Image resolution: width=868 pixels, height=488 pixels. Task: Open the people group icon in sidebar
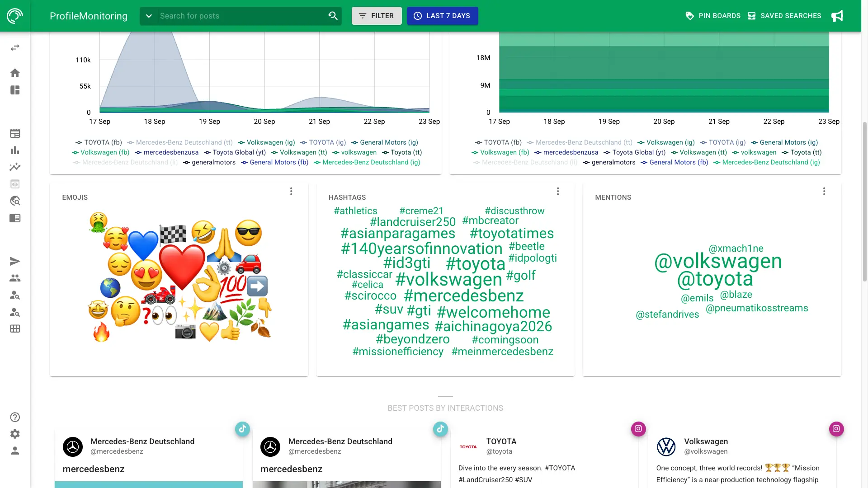coord(15,278)
